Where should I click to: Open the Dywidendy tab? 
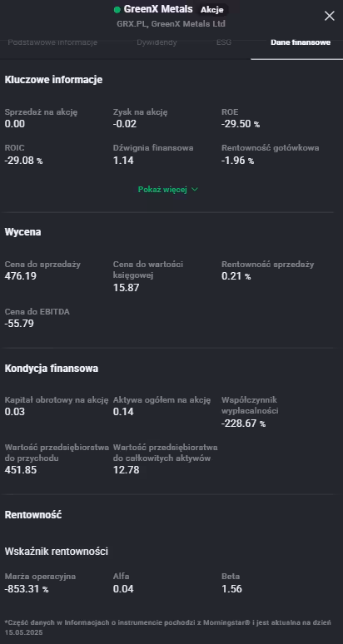pos(157,42)
